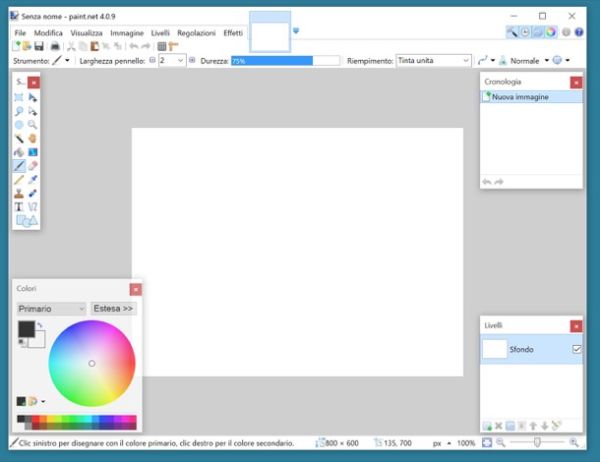Open the Effetti menu

232,33
